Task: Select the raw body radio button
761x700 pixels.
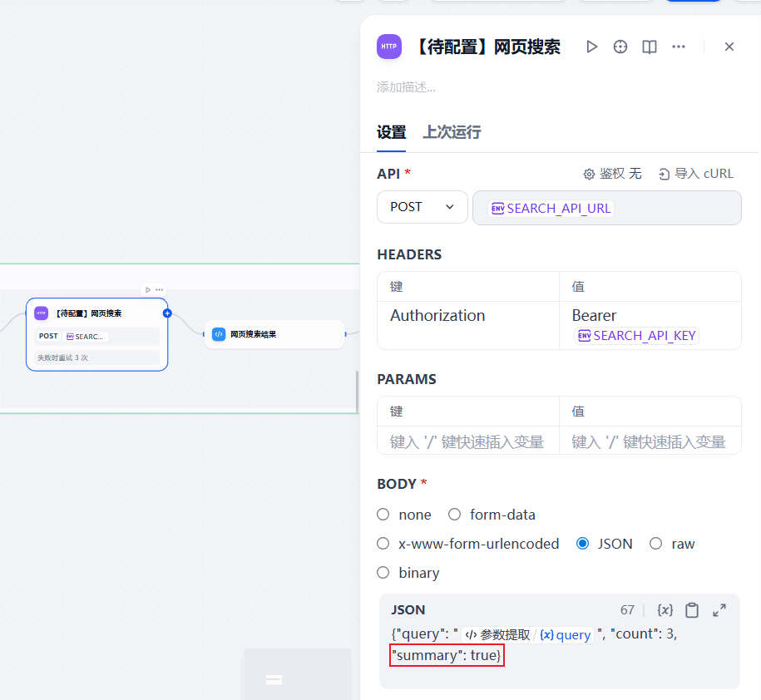Action: click(x=655, y=544)
